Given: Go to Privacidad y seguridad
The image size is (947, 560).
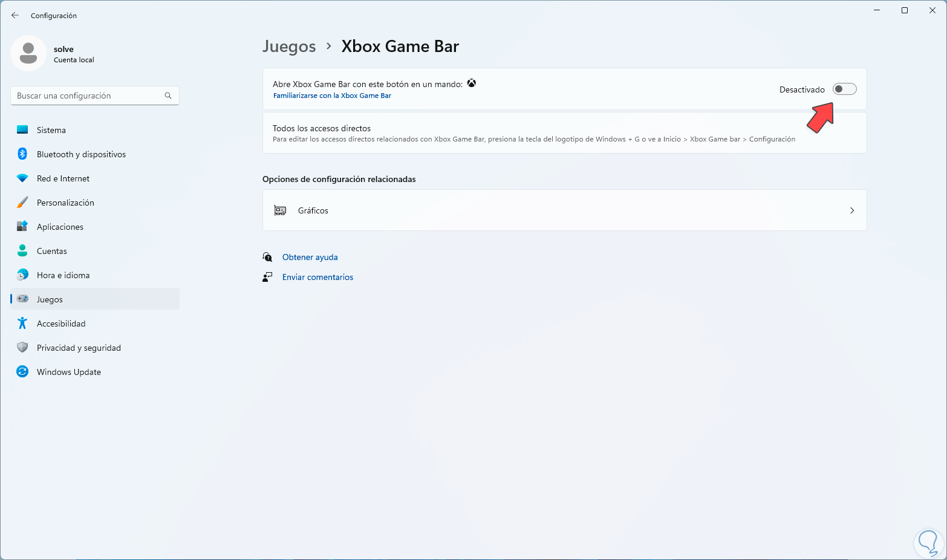Looking at the screenshot, I should tap(95, 348).
